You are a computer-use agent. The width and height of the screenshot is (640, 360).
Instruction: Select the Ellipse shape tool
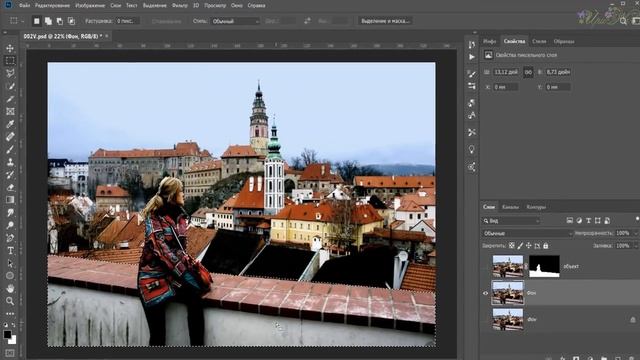tap(10, 276)
